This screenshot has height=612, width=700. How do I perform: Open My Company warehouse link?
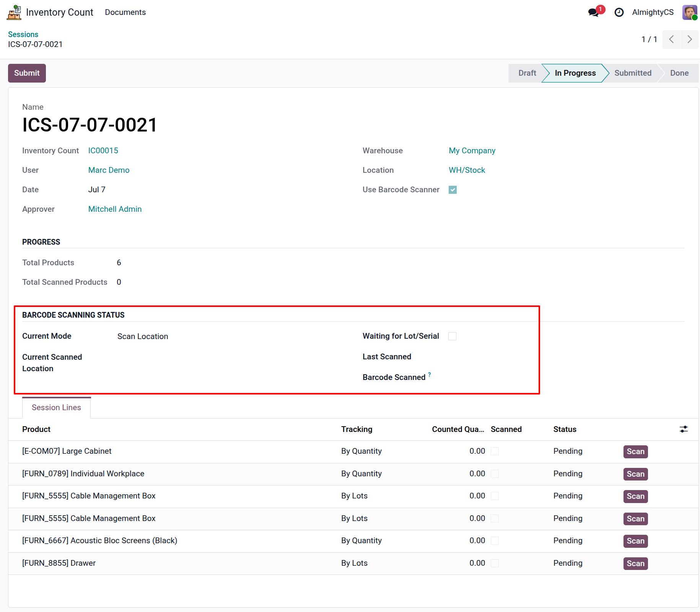[x=472, y=151]
